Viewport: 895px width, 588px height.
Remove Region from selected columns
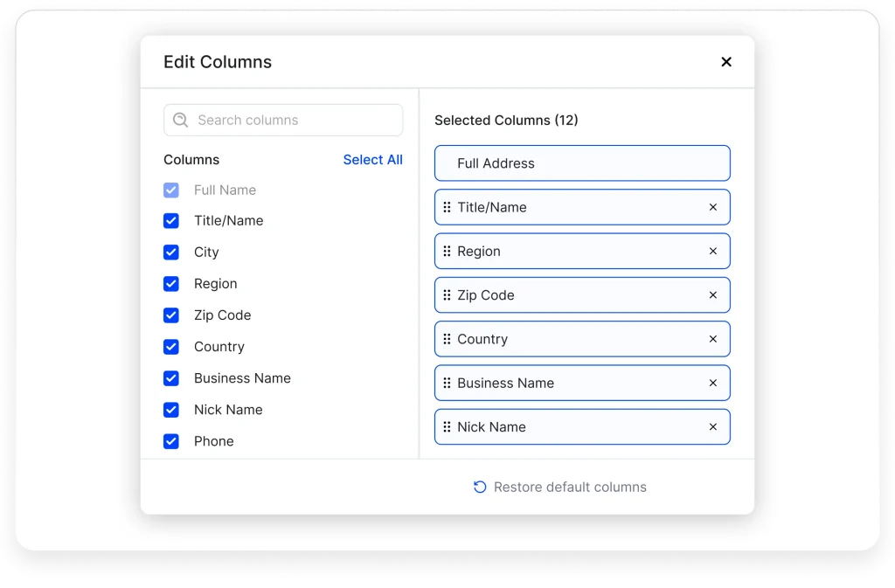click(713, 251)
